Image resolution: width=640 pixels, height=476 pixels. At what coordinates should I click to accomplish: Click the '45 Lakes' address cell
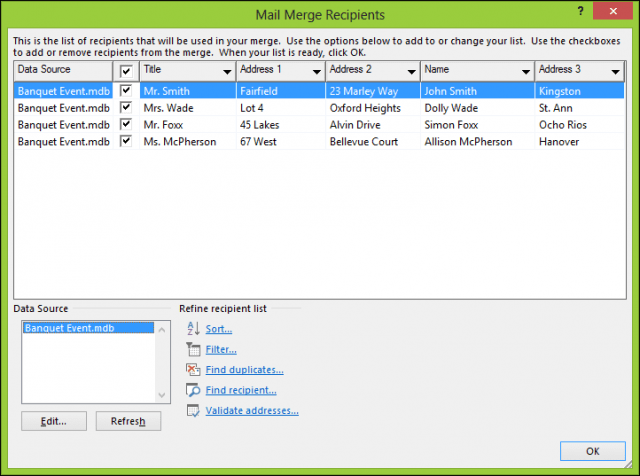281,125
